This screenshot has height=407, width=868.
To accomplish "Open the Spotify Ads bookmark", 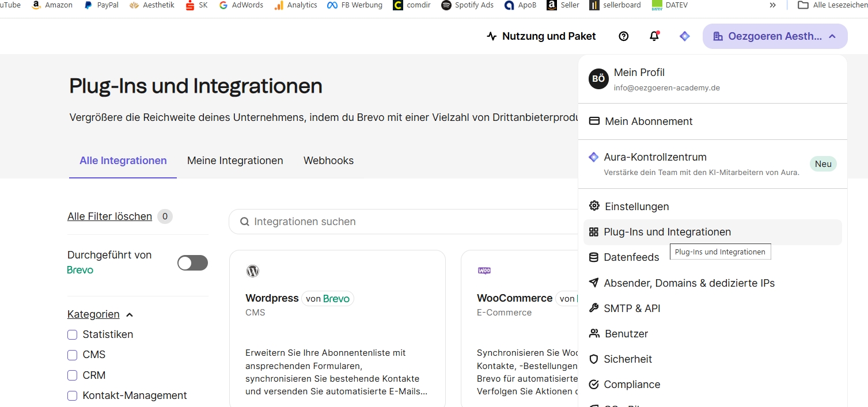I will [x=467, y=5].
